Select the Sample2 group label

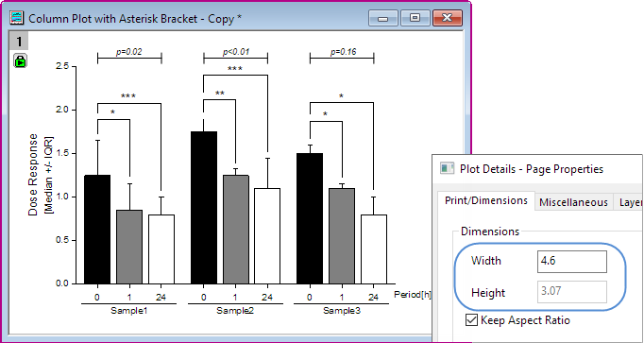click(235, 311)
